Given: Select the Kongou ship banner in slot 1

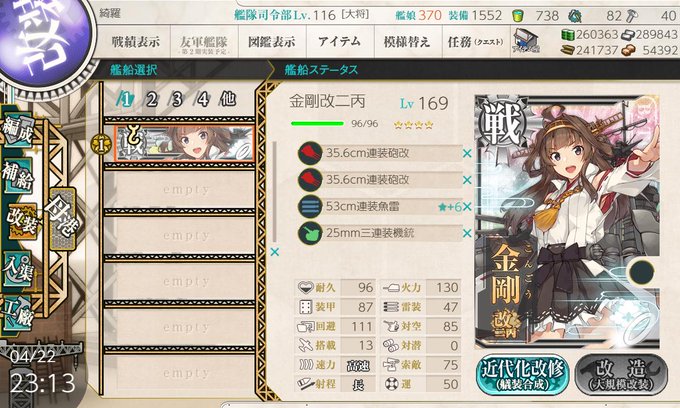Looking at the screenshot, I should 184,144.
